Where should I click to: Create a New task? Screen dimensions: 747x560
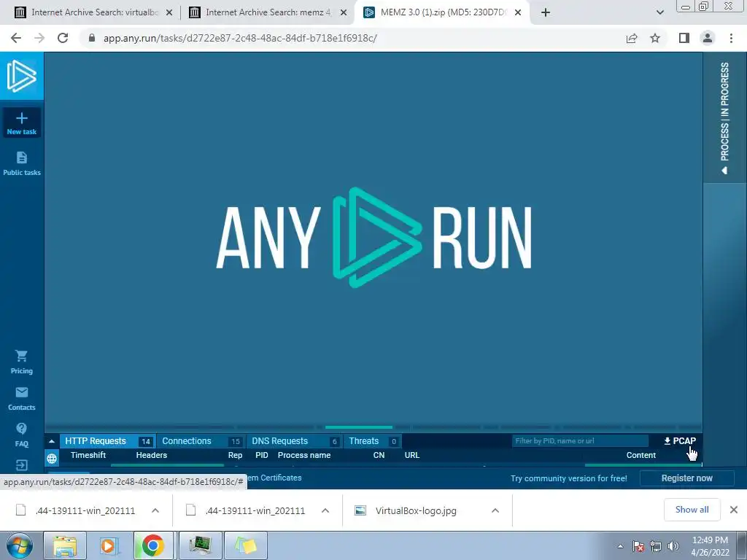click(x=21, y=122)
